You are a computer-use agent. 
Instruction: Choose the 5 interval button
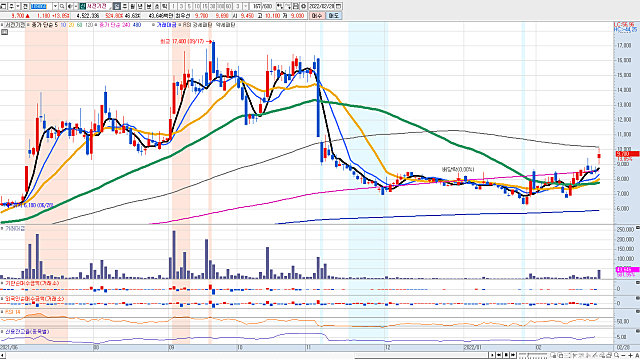pyautogui.click(x=189, y=6)
